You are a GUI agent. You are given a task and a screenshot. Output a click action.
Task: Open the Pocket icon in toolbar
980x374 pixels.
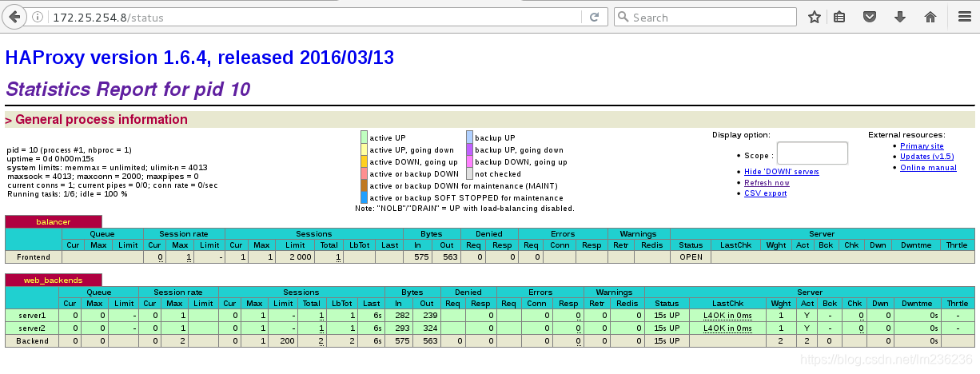869,17
